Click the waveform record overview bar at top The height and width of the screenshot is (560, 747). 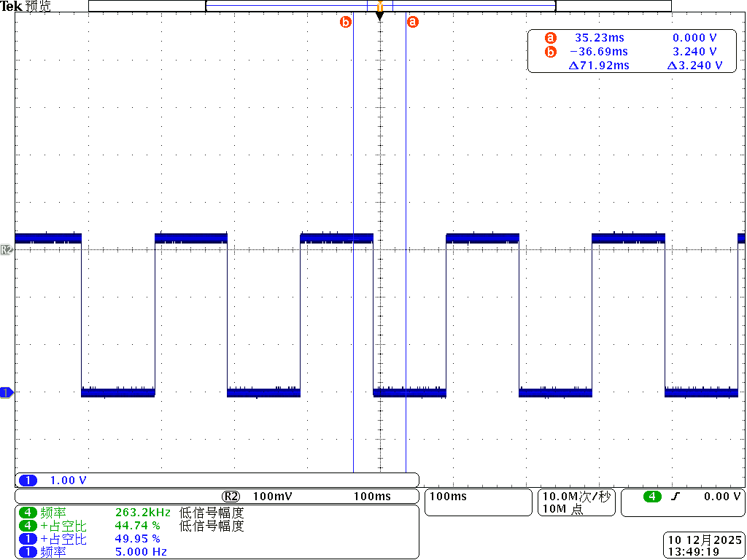[379, 6]
